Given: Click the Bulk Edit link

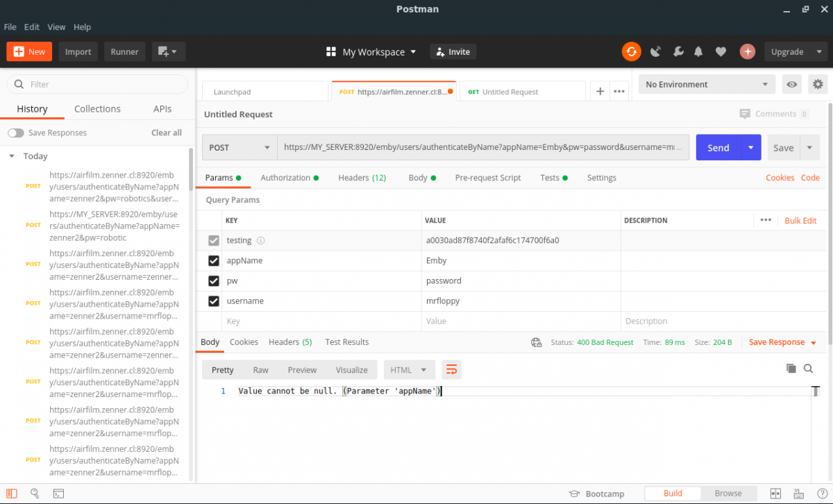Looking at the screenshot, I should pos(800,220).
